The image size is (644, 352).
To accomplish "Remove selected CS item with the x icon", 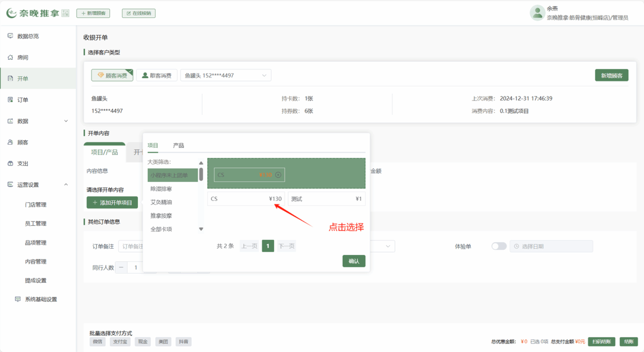I will pos(278,175).
